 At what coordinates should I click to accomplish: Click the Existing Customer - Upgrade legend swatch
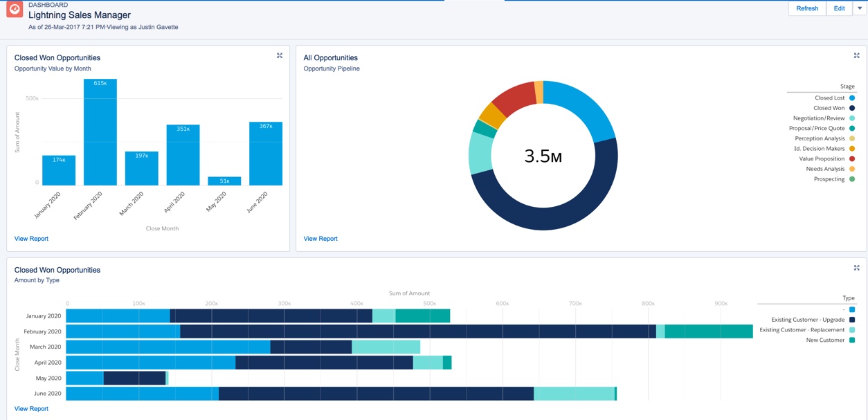852,320
